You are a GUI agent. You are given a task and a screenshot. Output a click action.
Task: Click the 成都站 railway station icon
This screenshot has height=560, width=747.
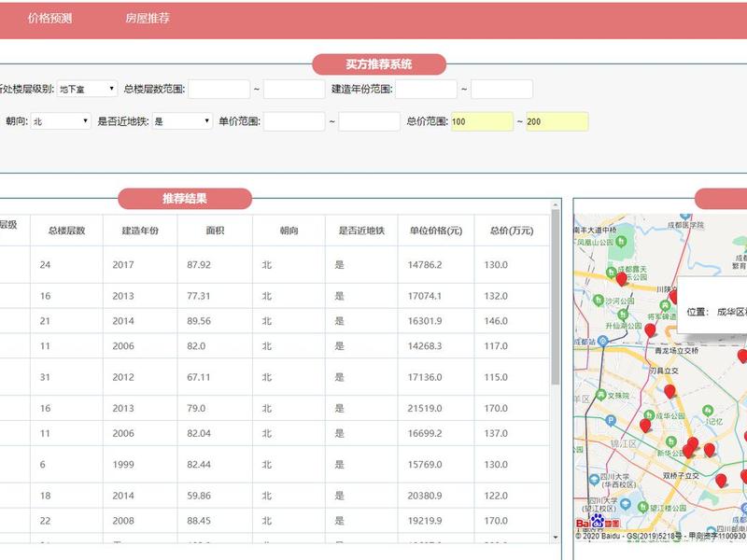[602, 341]
